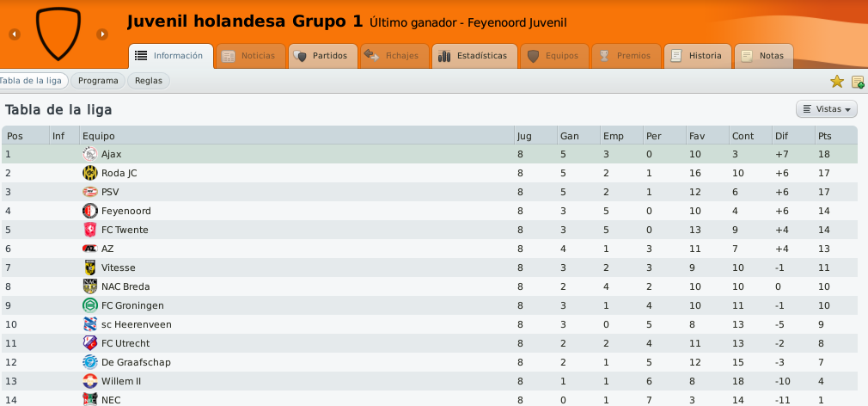868x406 pixels.
Task: Click the left arrow beside the league shield
Action: (x=15, y=34)
